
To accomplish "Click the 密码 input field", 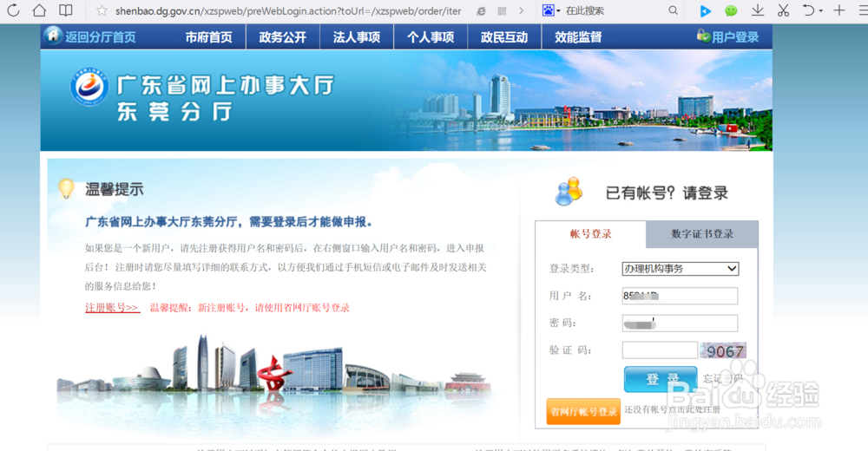I will [x=680, y=324].
